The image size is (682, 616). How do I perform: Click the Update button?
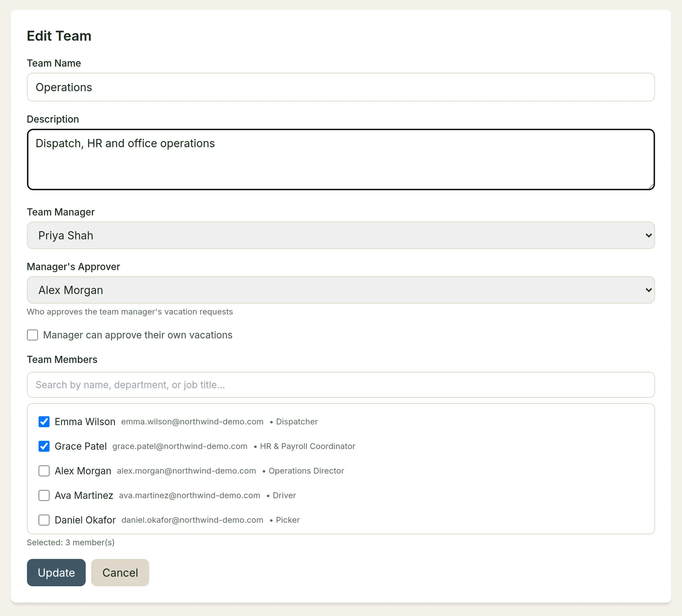coord(56,573)
